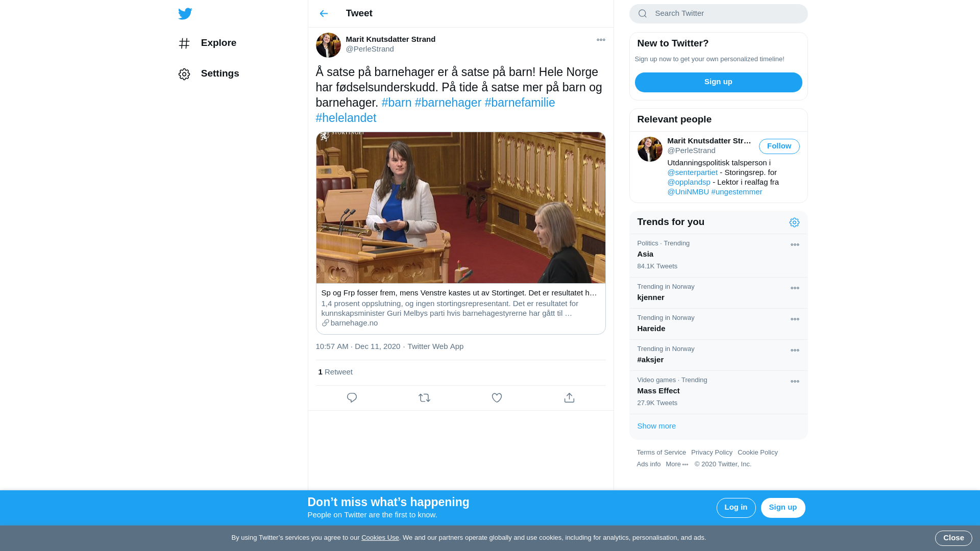Go back using the arrow icon
980x551 pixels.
(324, 14)
